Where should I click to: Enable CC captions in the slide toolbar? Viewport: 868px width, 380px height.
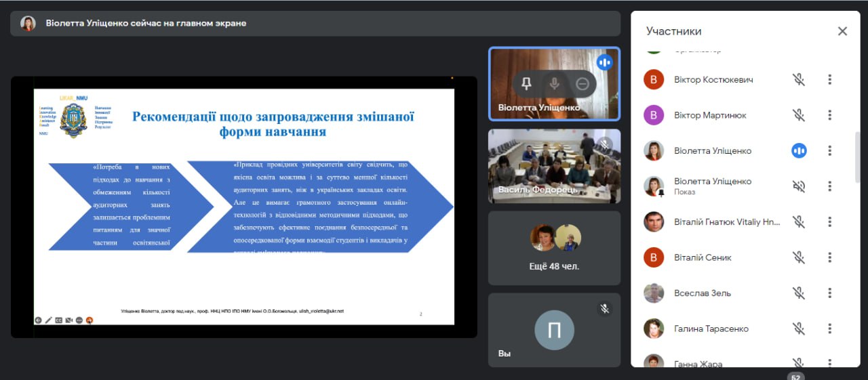pyautogui.click(x=59, y=320)
